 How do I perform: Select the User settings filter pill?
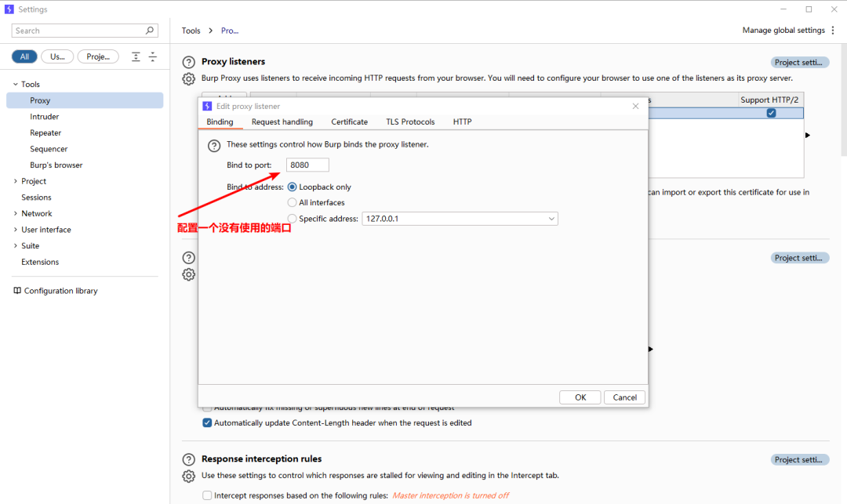tap(57, 56)
